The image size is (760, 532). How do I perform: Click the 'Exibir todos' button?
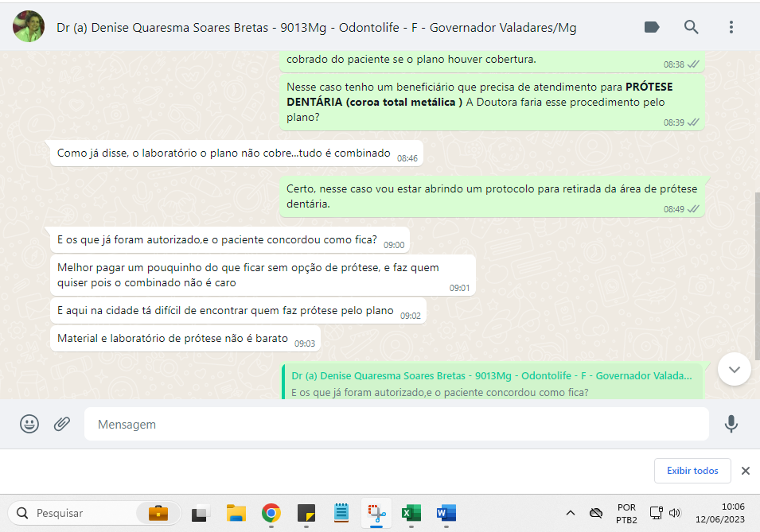pyautogui.click(x=693, y=471)
